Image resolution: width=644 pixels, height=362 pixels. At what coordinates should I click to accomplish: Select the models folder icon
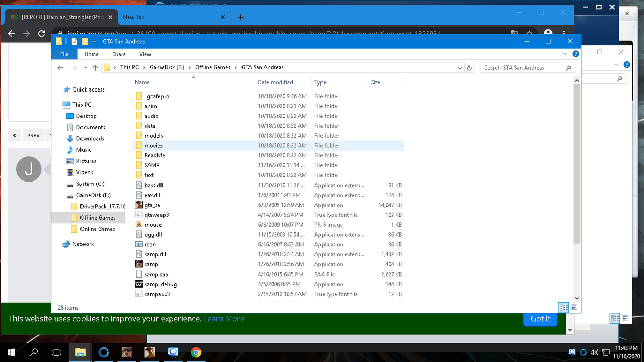click(x=139, y=136)
